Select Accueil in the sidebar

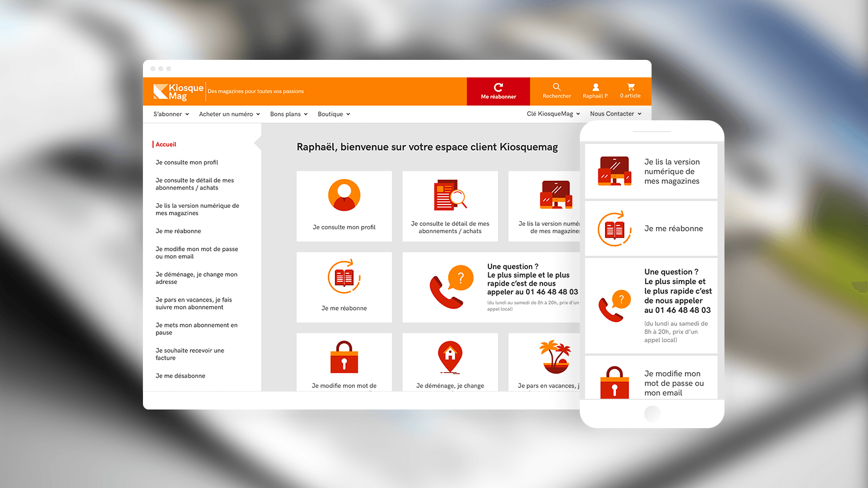coord(166,145)
